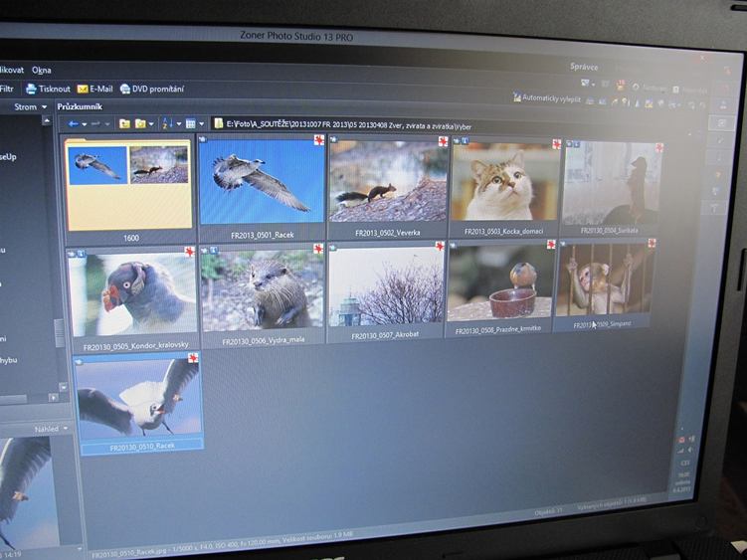Switch to the Správce tab

tap(584, 67)
